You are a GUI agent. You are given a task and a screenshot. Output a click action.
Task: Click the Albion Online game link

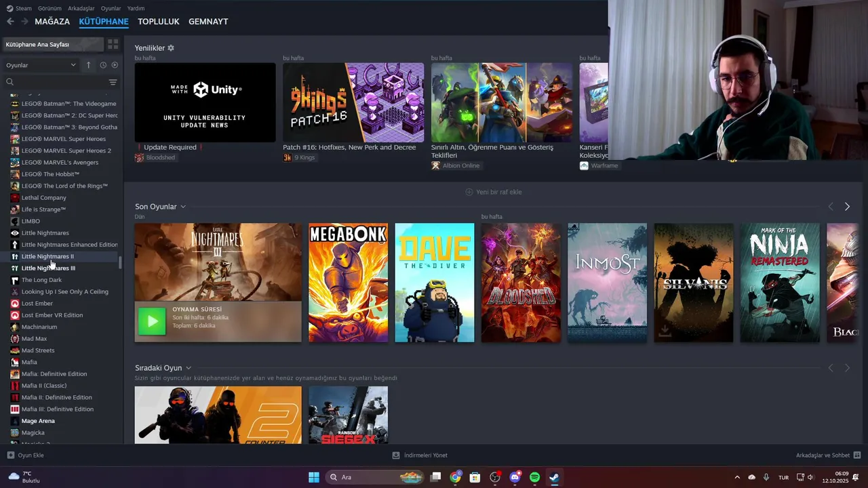coord(456,165)
